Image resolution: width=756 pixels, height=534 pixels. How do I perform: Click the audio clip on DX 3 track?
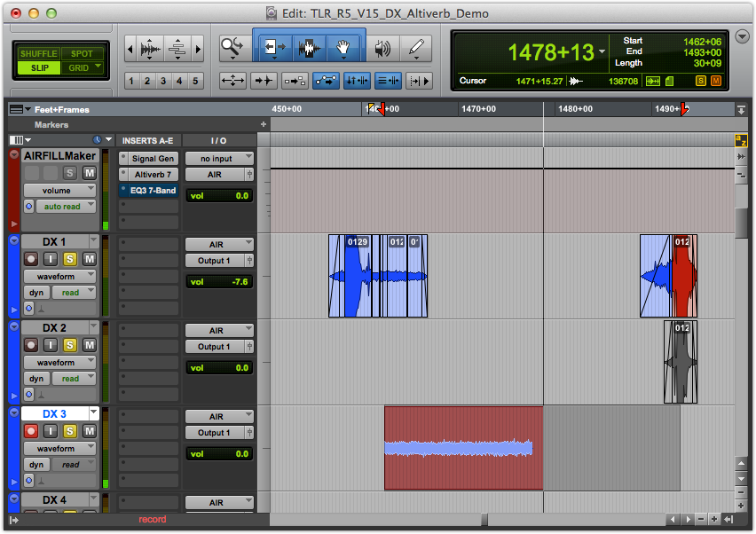coord(461,448)
